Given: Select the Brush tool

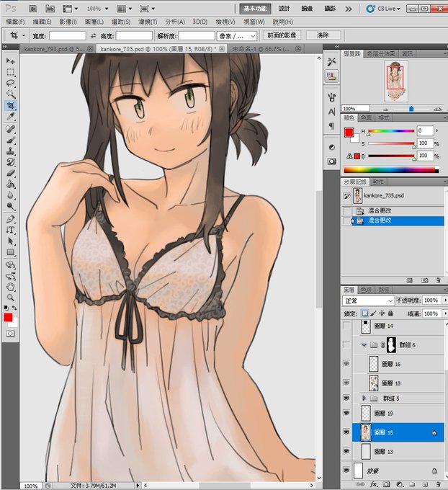Looking at the screenshot, I should pos(10,140).
